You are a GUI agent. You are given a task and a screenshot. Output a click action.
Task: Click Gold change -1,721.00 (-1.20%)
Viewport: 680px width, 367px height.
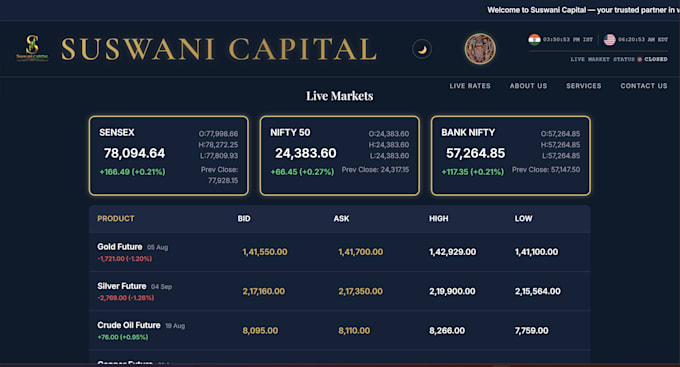(124, 259)
